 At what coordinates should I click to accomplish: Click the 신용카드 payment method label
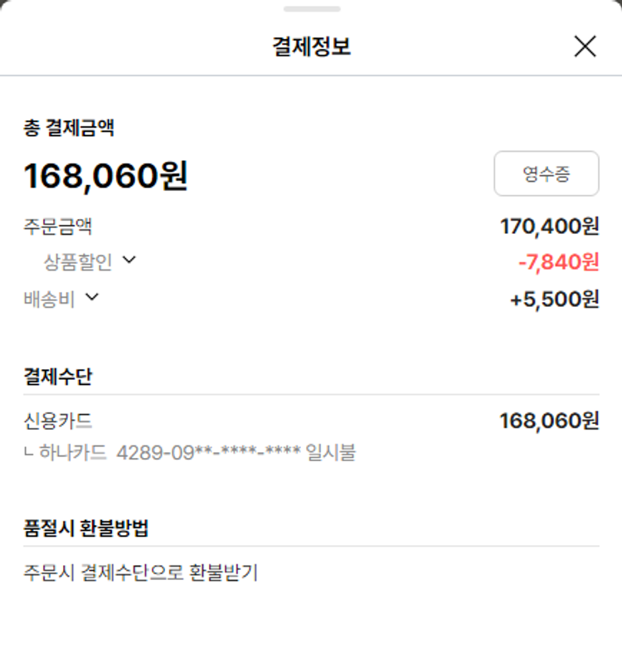pyautogui.click(x=58, y=421)
